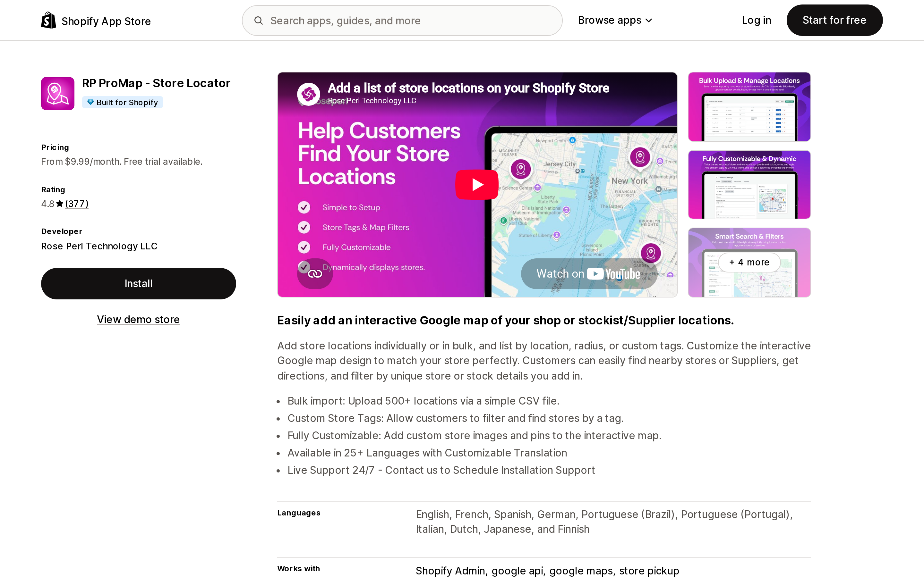Open the 377 reviews link
924x577 pixels.
click(x=77, y=204)
